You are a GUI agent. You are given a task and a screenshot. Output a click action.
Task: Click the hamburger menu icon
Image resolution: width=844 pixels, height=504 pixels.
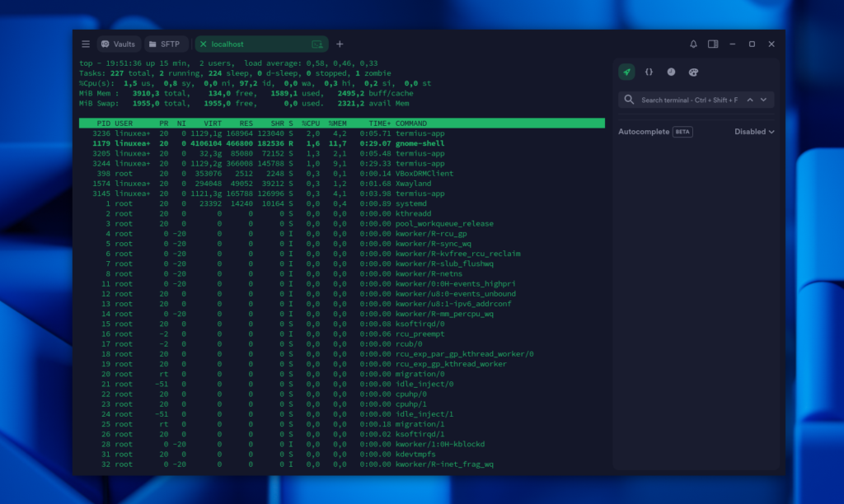(x=85, y=44)
